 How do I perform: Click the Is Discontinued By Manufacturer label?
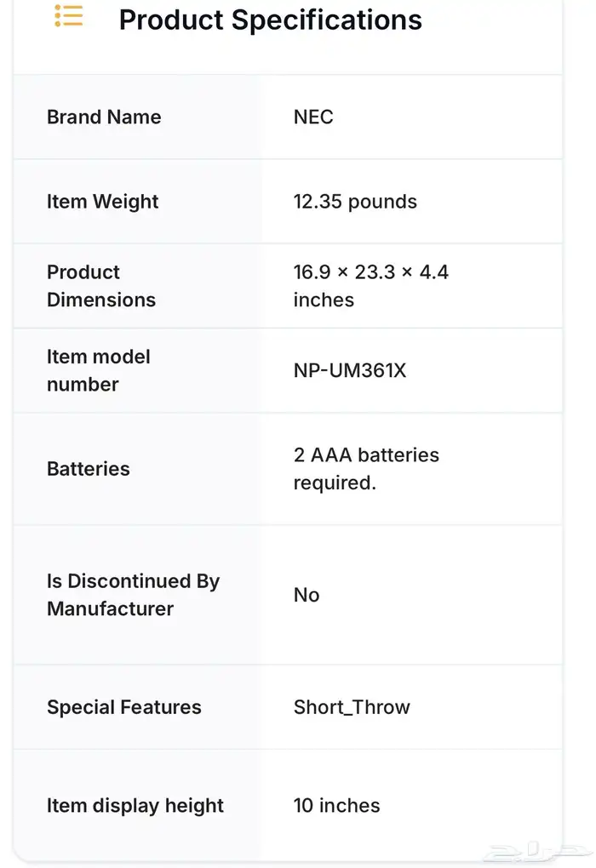coord(134,595)
